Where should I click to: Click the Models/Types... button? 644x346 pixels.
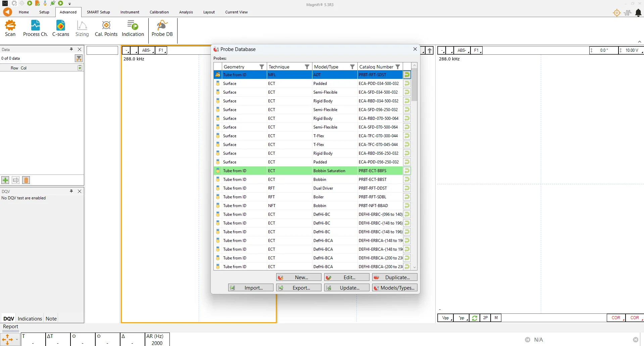point(395,288)
